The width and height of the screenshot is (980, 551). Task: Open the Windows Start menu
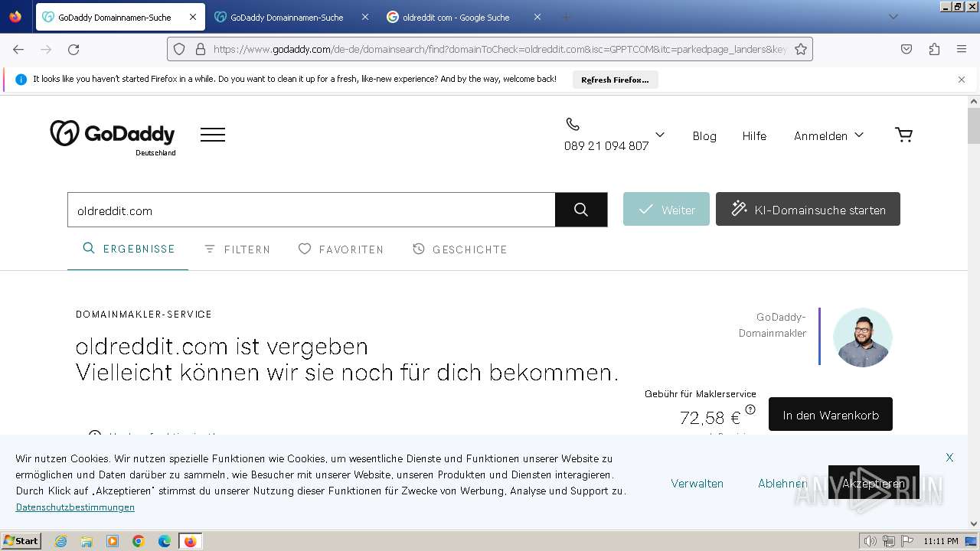tap(21, 541)
